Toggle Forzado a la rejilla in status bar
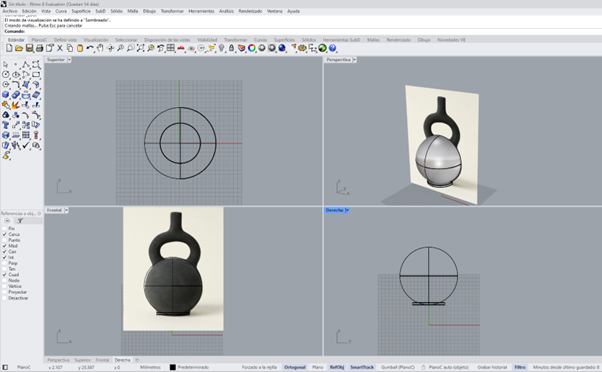The image size is (602, 372). tap(259, 367)
